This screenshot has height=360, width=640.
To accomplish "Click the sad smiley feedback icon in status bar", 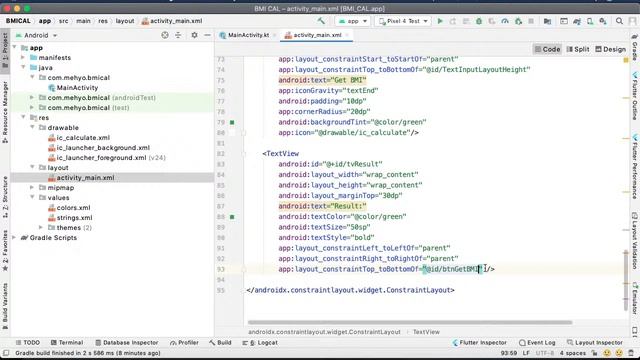I will tap(619, 353).
